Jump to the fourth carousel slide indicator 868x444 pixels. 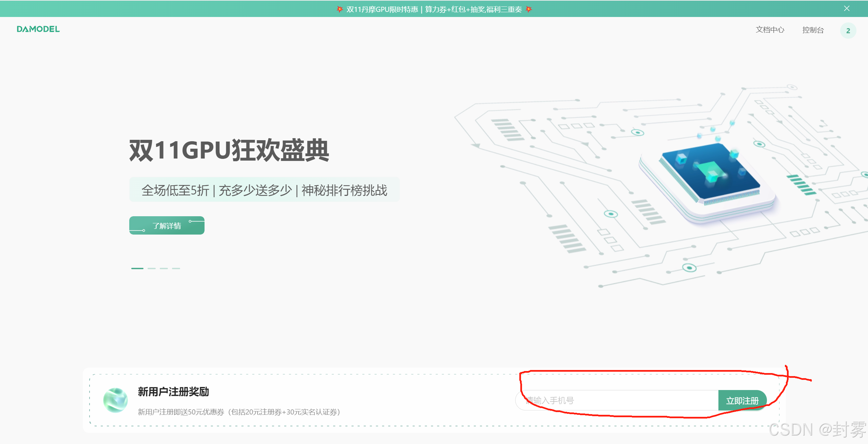pos(176,268)
